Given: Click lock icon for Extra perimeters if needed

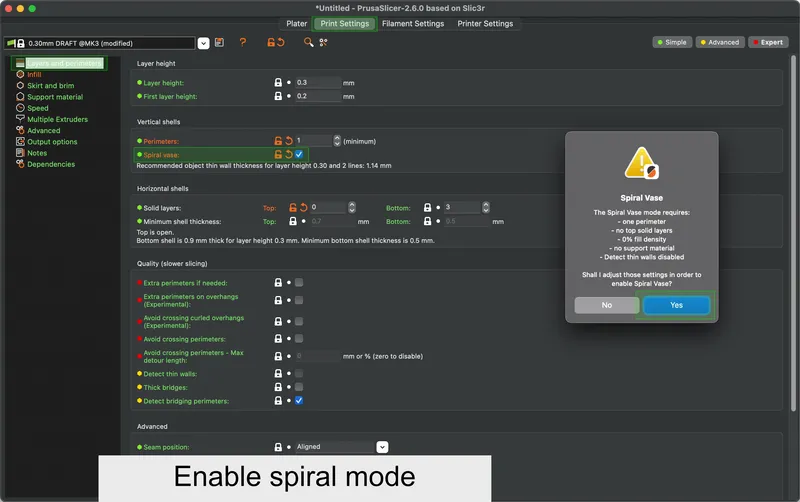Looking at the screenshot, I should click(278, 283).
